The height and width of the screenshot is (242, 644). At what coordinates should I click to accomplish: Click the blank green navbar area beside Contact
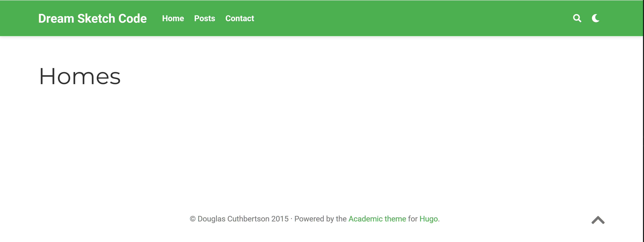click(x=412, y=18)
